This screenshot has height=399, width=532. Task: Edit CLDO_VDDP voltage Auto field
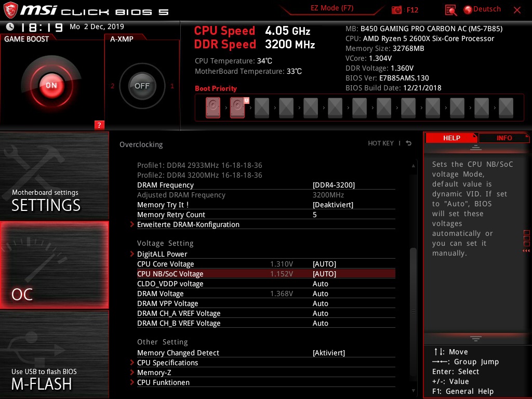(320, 284)
